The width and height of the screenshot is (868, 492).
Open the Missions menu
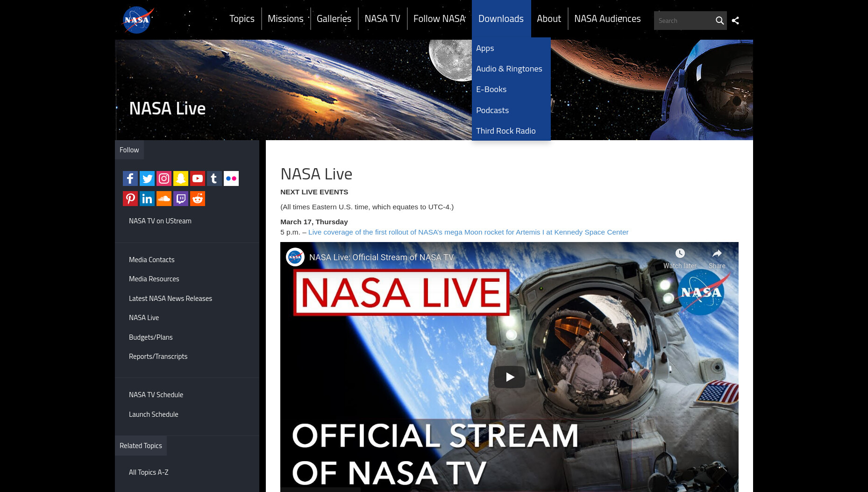pos(285,19)
